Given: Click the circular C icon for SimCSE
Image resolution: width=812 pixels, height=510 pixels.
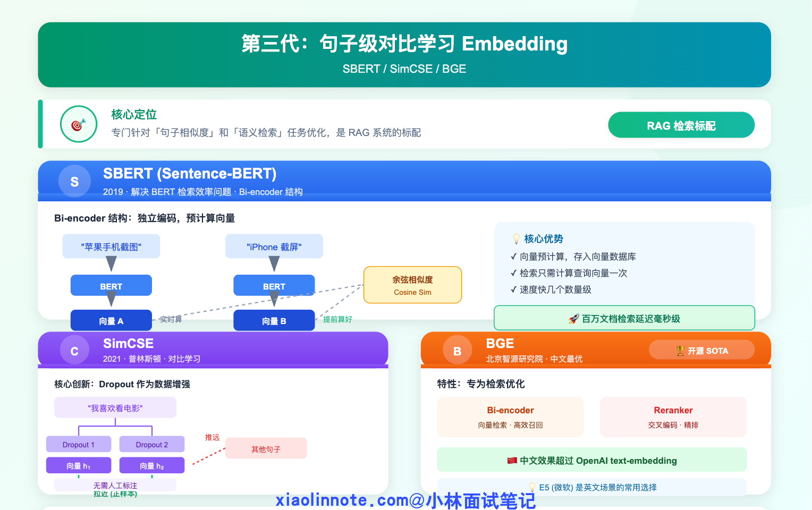Looking at the screenshot, I should [x=74, y=351].
